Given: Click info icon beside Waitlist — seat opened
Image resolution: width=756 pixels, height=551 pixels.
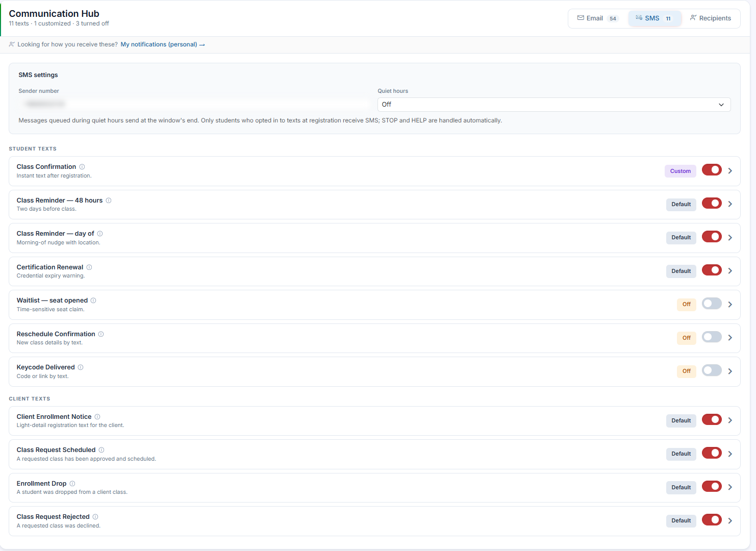Looking at the screenshot, I should pyautogui.click(x=93, y=300).
